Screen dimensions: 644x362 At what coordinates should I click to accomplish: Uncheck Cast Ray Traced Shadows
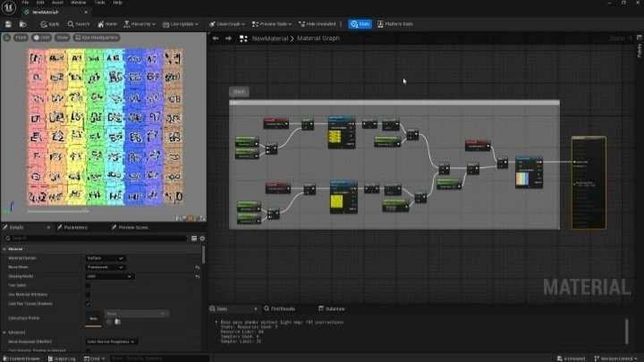pos(88,303)
